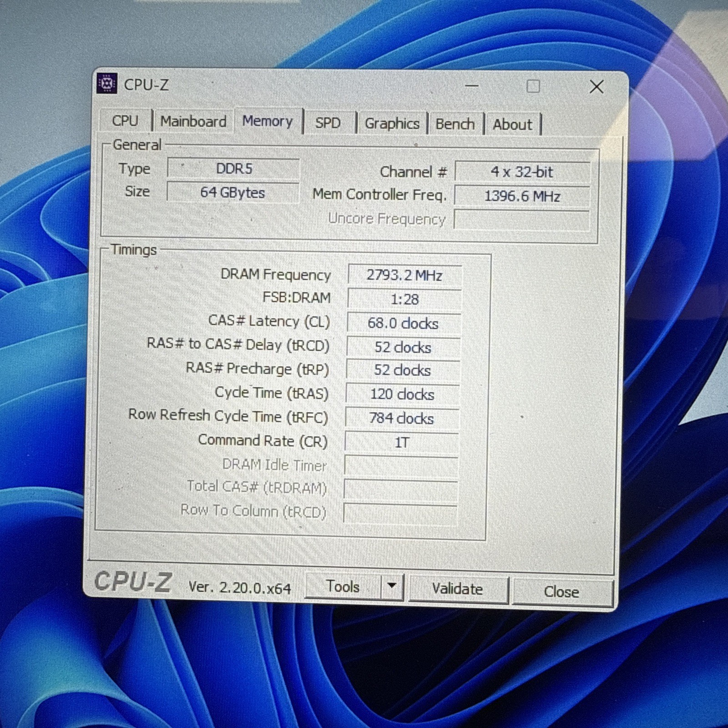Click the empty Total CAS# (tRDRAM) field
728x728 pixels.
point(400,490)
